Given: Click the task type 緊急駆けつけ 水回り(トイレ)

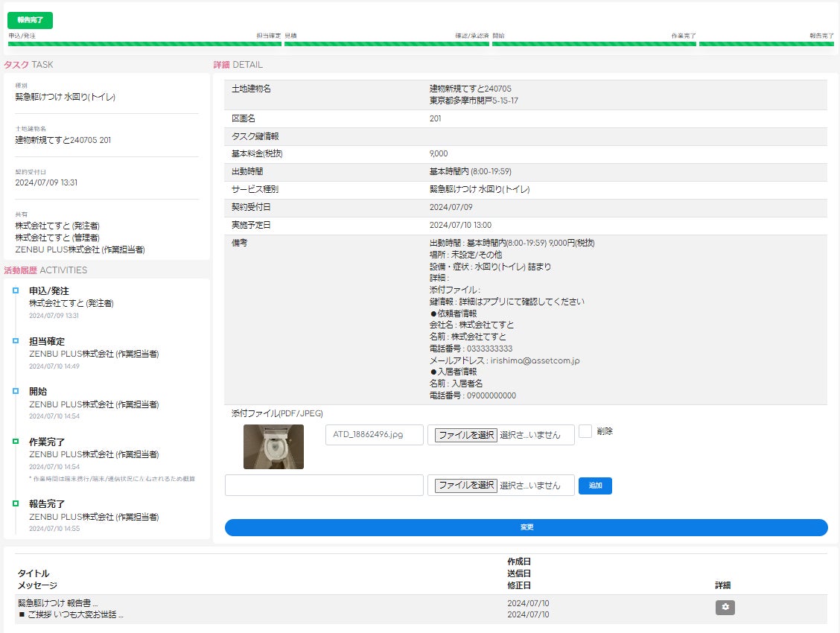Looking at the screenshot, I should pos(65,97).
